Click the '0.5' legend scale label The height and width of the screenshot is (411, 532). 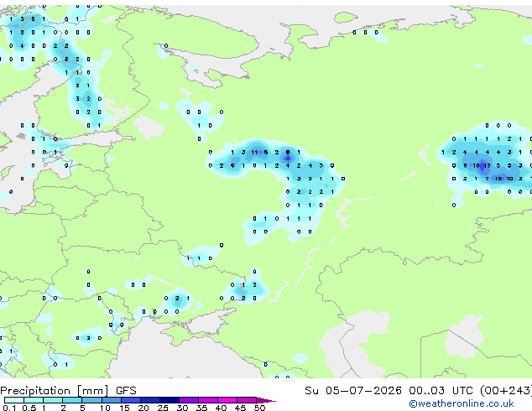29,408
